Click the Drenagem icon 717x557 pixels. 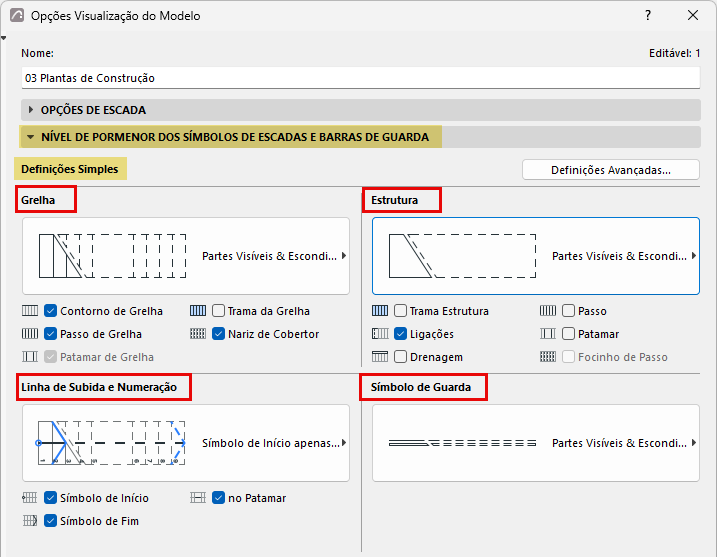click(380, 357)
